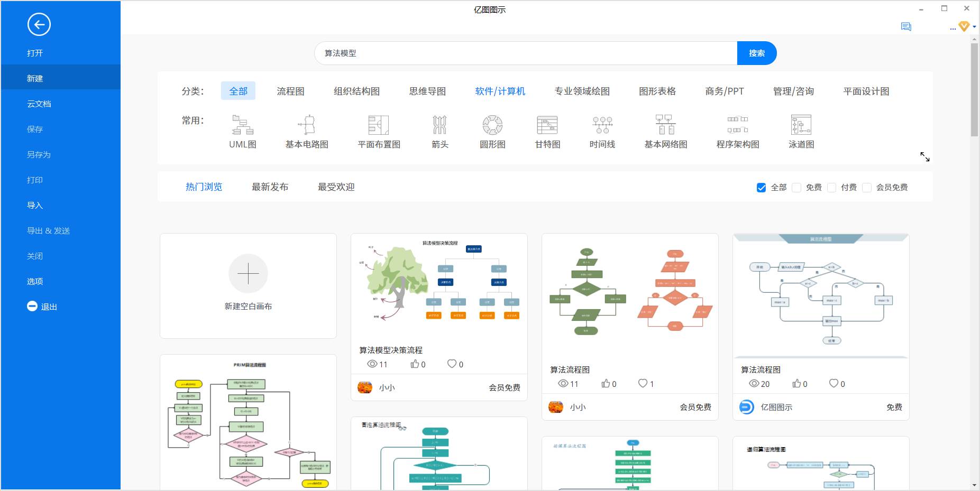Open the 递归算法流程图 thumbnail
Screen dimensions: 980x491
[821, 464]
